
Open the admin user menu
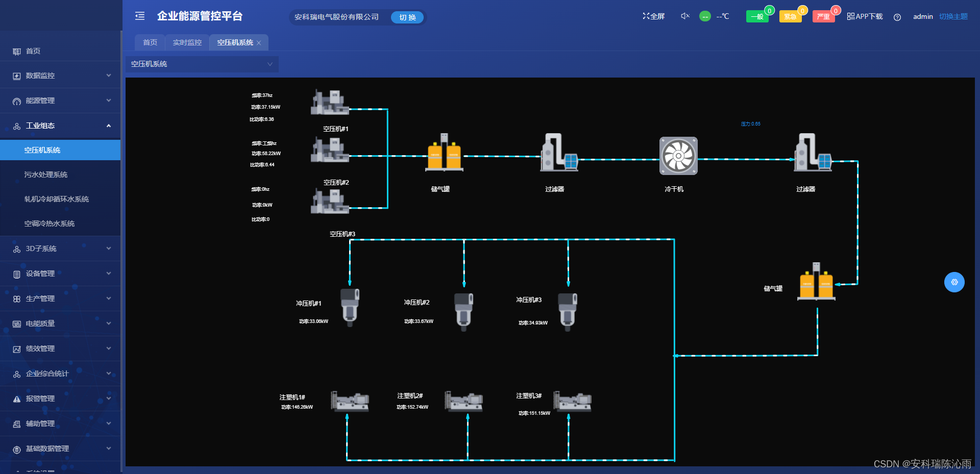tap(923, 16)
